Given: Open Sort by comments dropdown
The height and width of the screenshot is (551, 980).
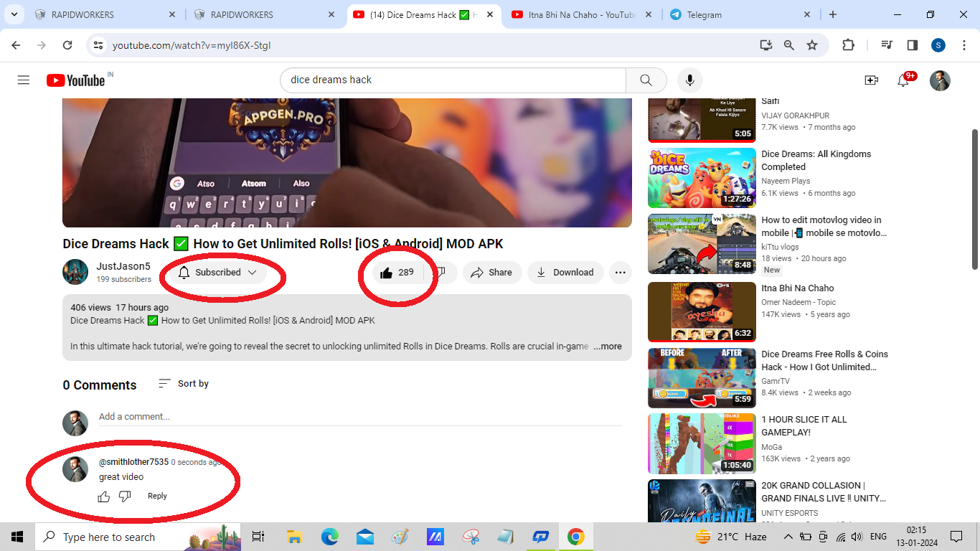Looking at the screenshot, I should pyautogui.click(x=184, y=384).
